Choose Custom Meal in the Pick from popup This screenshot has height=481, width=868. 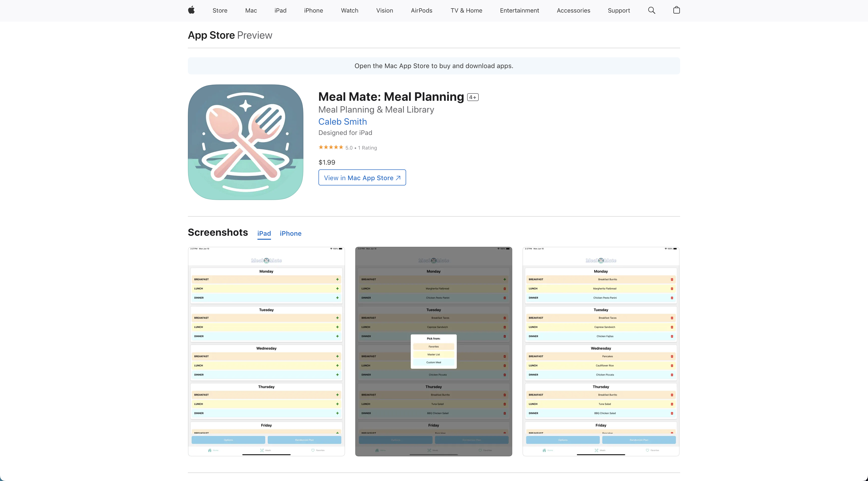[434, 362]
